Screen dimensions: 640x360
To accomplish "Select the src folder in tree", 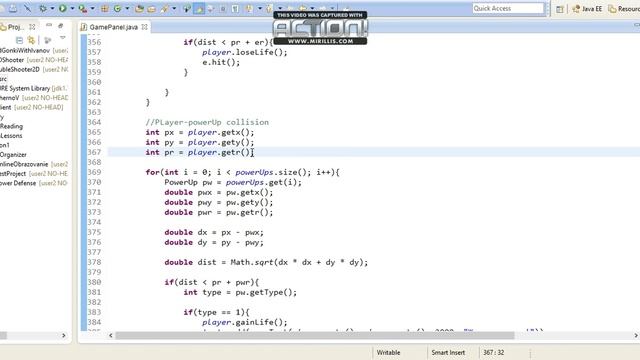I will [4, 79].
